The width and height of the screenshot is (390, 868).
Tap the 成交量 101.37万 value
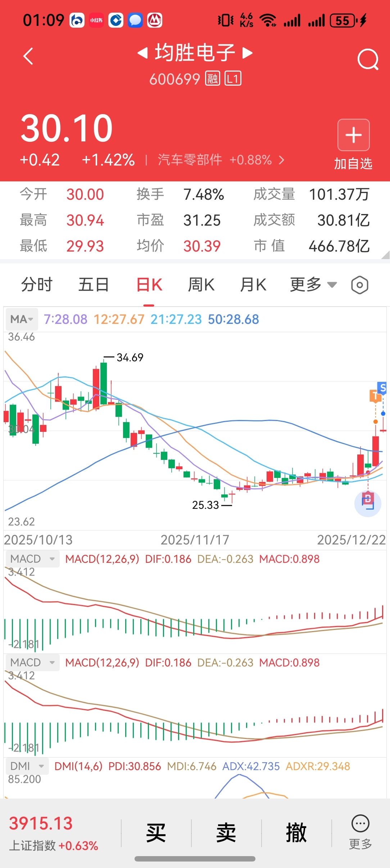[339, 195]
